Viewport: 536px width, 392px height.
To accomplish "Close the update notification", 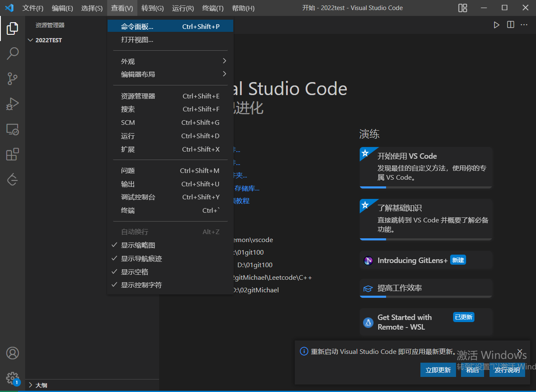I will (x=520, y=351).
